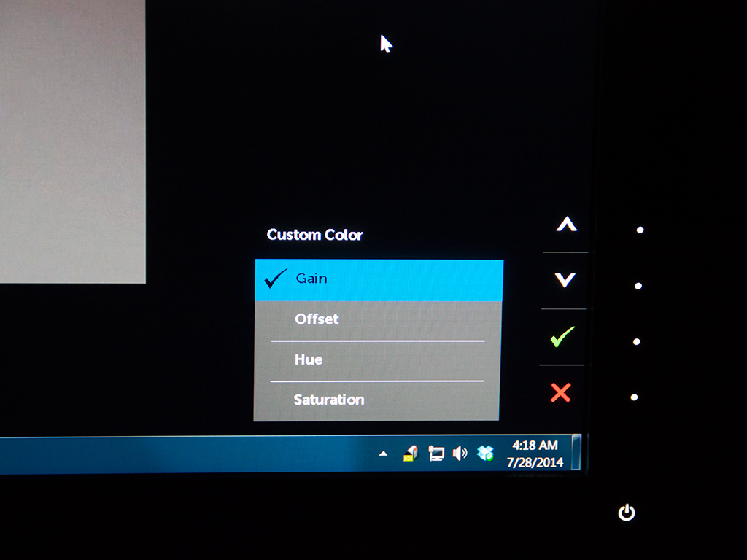Click the Custom Color menu title

click(x=314, y=235)
